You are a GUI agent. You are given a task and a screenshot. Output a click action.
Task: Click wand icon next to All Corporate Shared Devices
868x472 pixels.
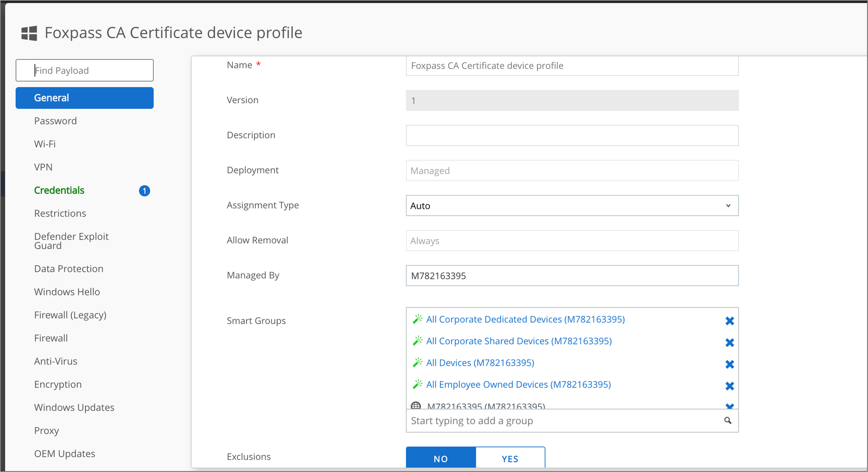pos(418,341)
